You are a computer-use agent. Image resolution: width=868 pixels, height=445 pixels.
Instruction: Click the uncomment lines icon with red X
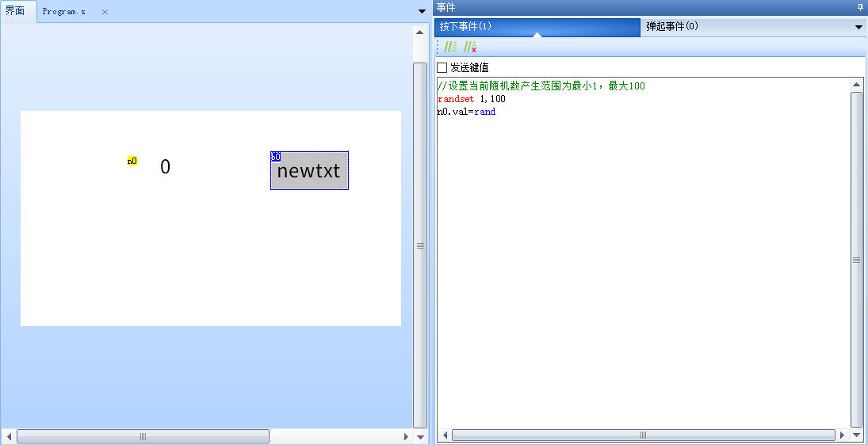(469, 48)
